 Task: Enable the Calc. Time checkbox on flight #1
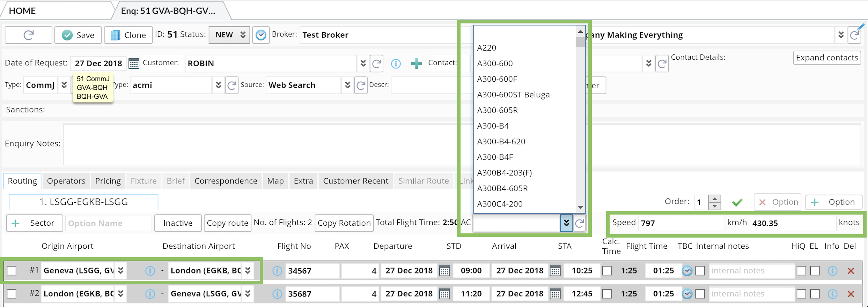(607, 271)
